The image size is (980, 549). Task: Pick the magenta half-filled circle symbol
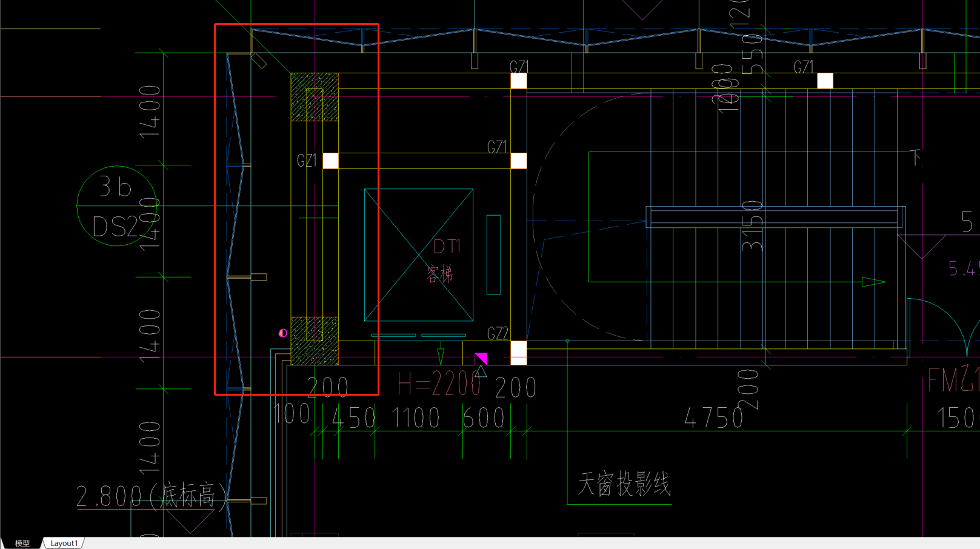coord(282,333)
